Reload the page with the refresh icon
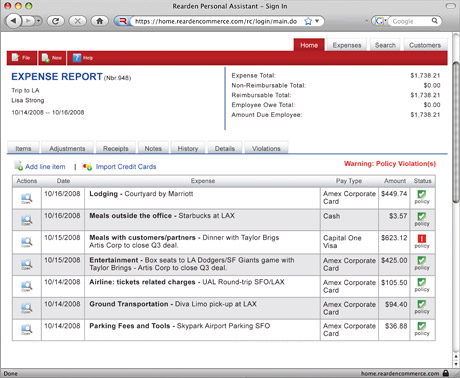Screen dimensions: 460x378 (55, 21)
